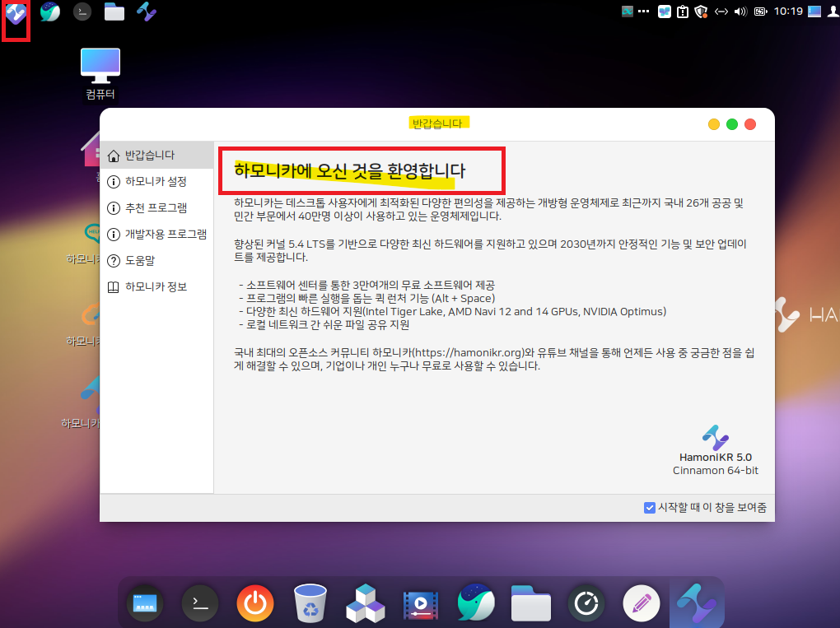Open file manager from top panel
Screen dimensions: 840x628
[114, 12]
